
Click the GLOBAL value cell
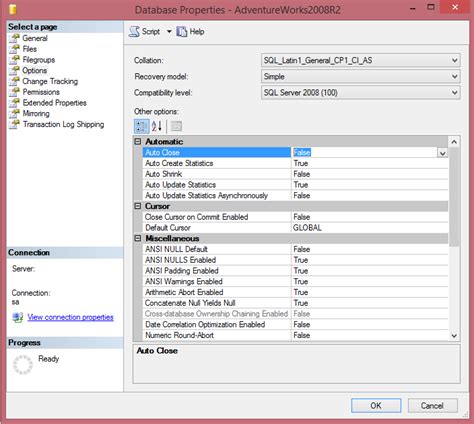(370, 228)
